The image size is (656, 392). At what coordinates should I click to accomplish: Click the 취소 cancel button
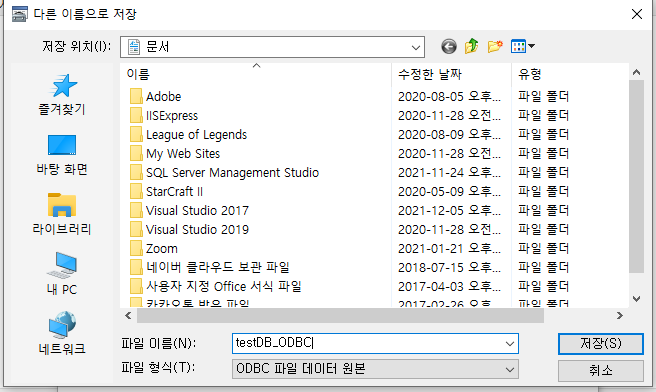[x=600, y=370]
